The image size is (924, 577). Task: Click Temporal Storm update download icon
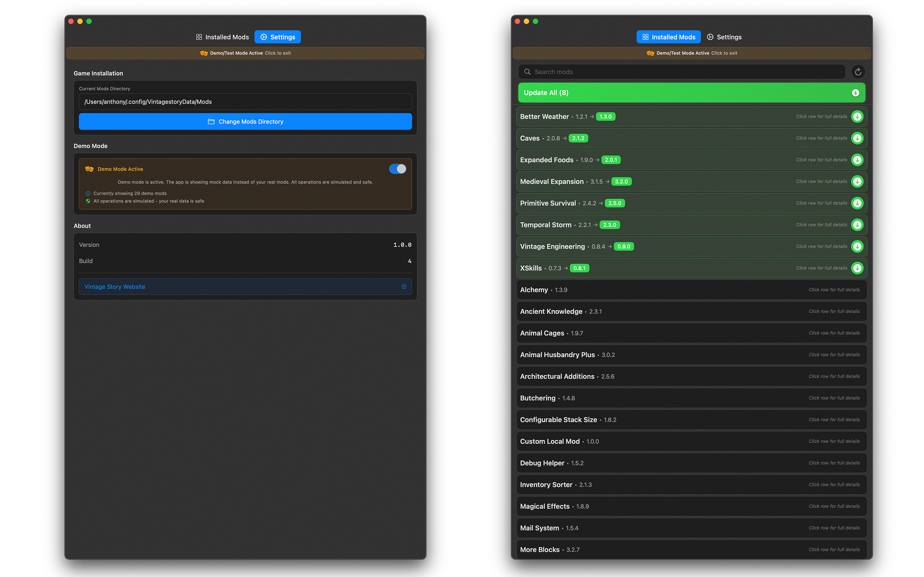[x=857, y=225]
